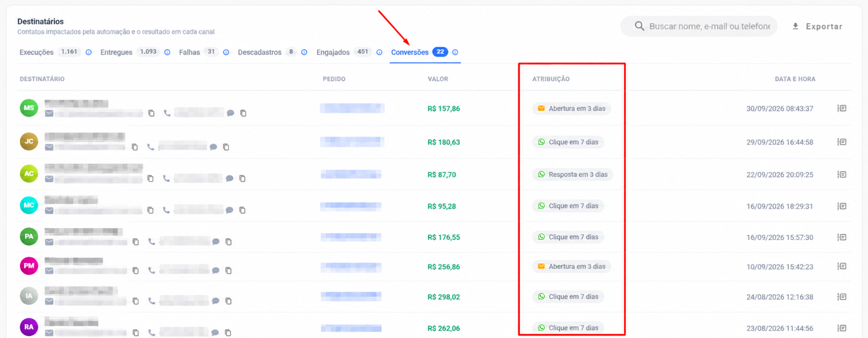Open details icon for PM row
The height and width of the screenshot is (338, 868).
click(x=842, y=266)
